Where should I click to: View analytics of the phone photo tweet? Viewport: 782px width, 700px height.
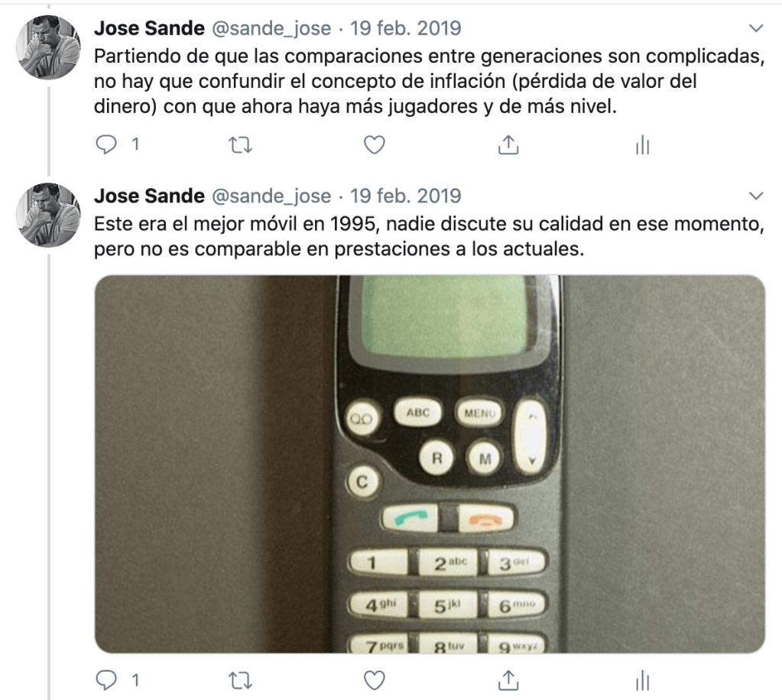pos(642,681)
